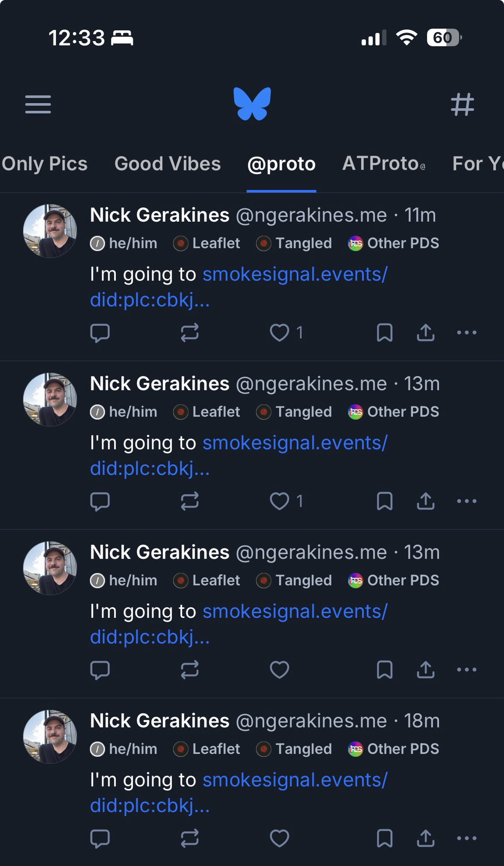Open more options on the 11m post
This screenshot has height=866, width=504.
(x=467, y=333)
